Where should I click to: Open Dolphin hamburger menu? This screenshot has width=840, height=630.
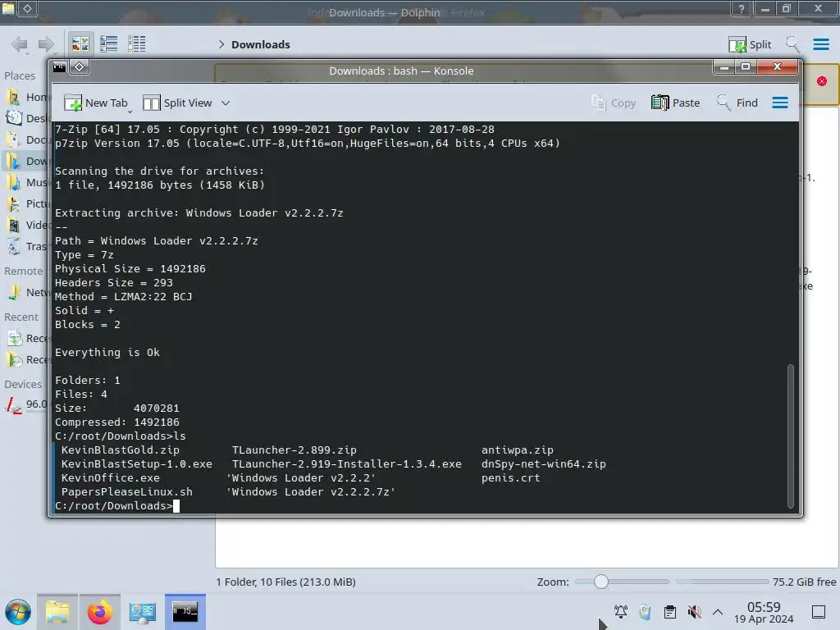tap(820, 44)
